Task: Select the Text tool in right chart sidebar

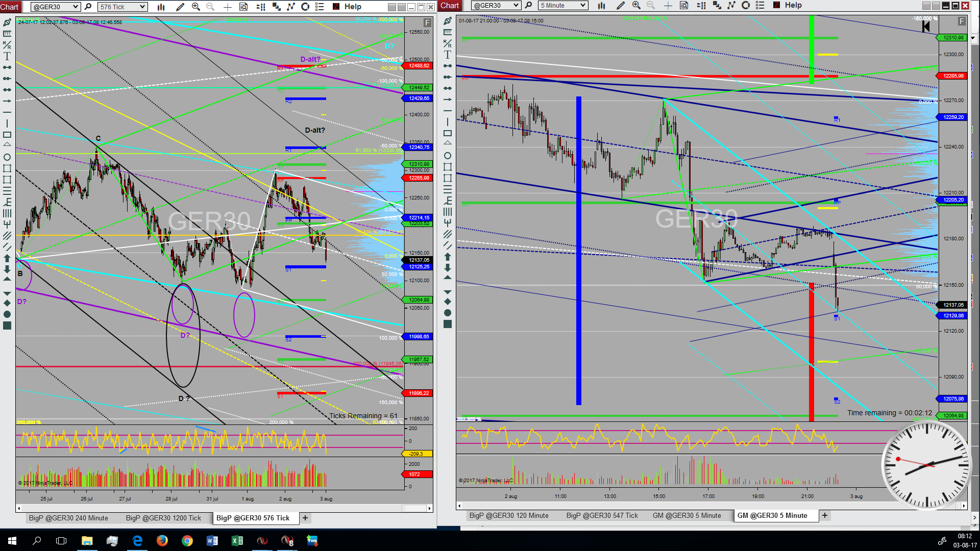Action: click(x=448, y=55)
